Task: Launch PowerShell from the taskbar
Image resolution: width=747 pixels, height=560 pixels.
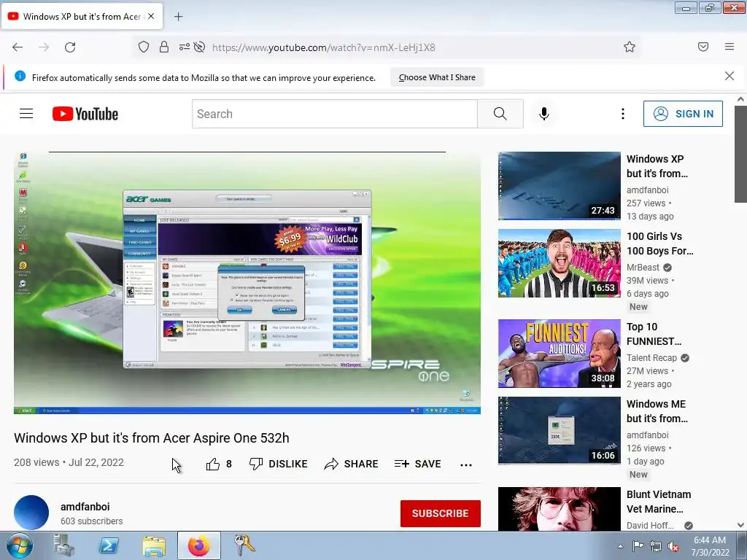Action: pyautogui.click(x=109, y=545)
